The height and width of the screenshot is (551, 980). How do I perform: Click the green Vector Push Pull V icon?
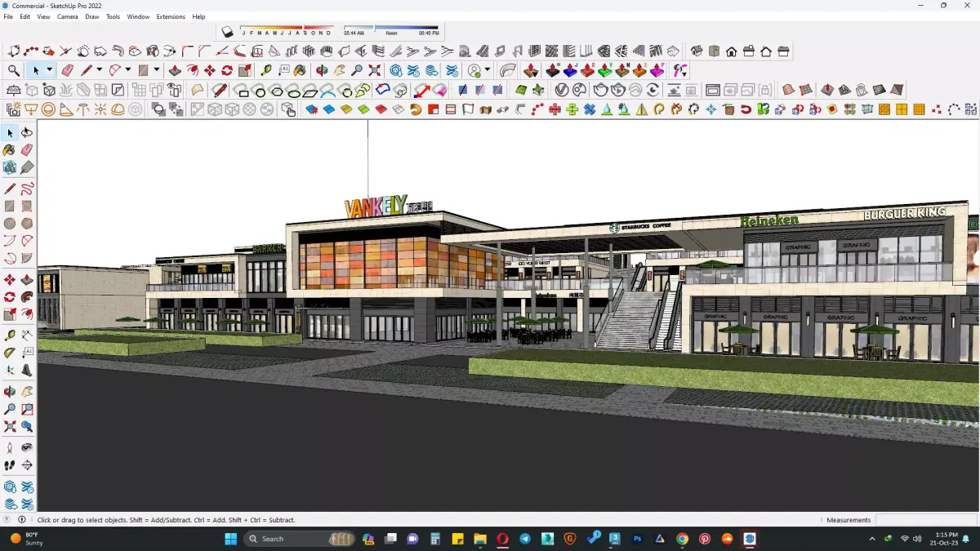point(605,70)
